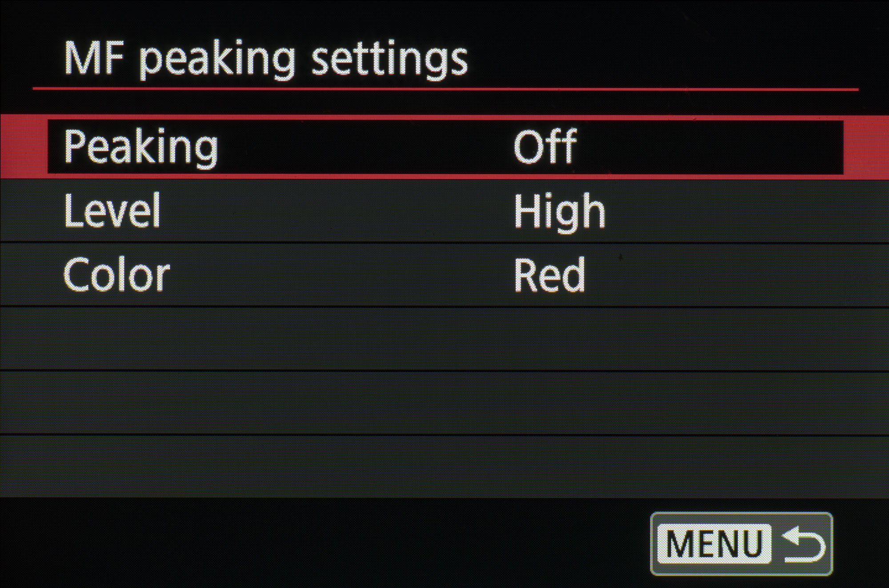Click the return arrow icon beside MENU
This screenshot has width=889, height=588.
(803, 544)
